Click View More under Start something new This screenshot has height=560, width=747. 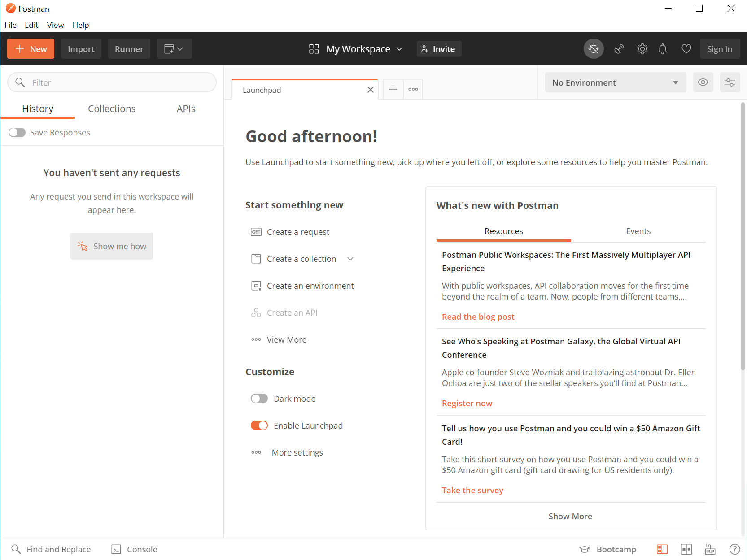(x=287, y=339)
